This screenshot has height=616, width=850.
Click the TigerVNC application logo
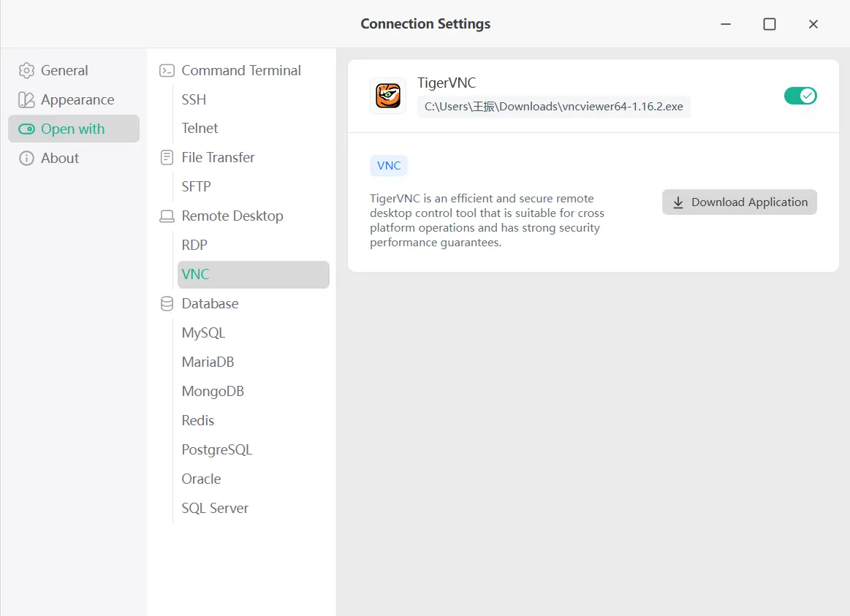point(388,96)
